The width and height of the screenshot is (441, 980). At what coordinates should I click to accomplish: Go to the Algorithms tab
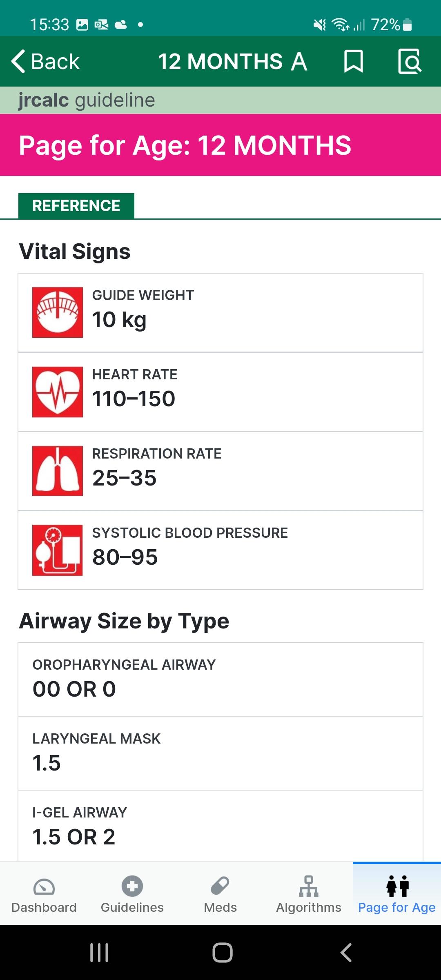pyautogui.click(x=309, y=894)
